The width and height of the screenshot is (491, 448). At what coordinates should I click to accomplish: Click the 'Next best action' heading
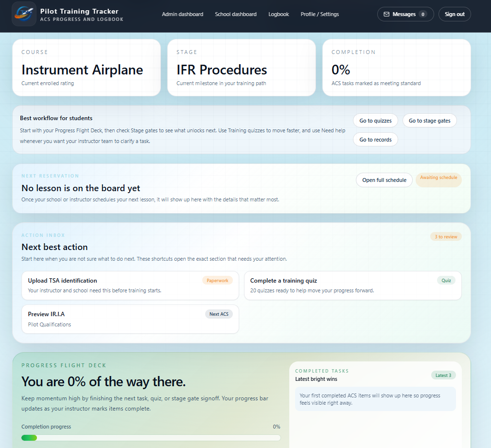[54, 247]
